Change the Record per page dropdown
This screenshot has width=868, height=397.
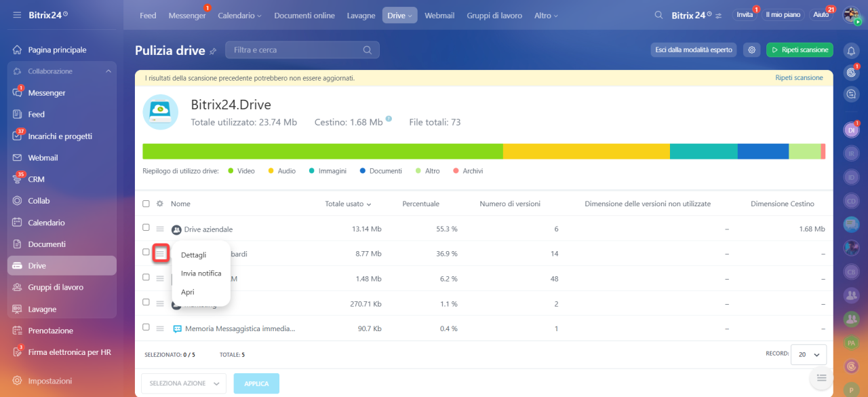(810, 354)
